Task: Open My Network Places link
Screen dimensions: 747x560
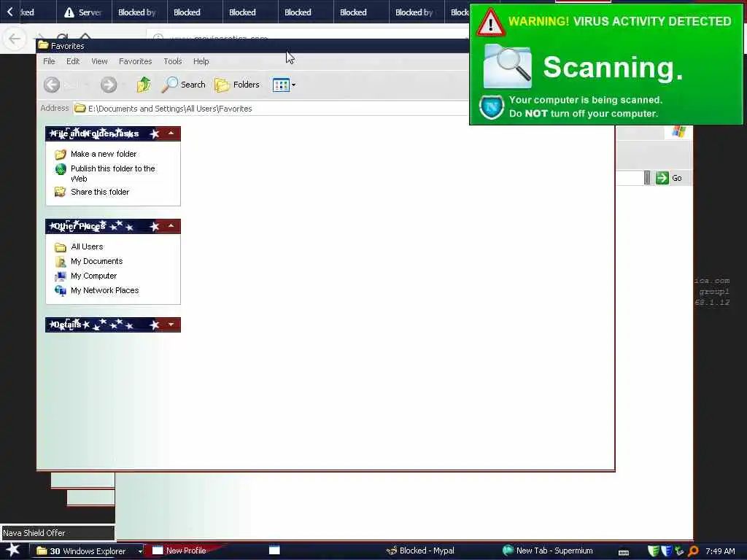Action: click(105, 290)
